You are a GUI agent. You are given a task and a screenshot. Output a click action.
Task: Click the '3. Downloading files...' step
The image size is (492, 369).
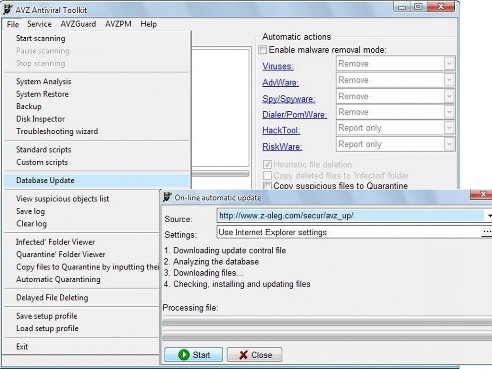point(204,273)
